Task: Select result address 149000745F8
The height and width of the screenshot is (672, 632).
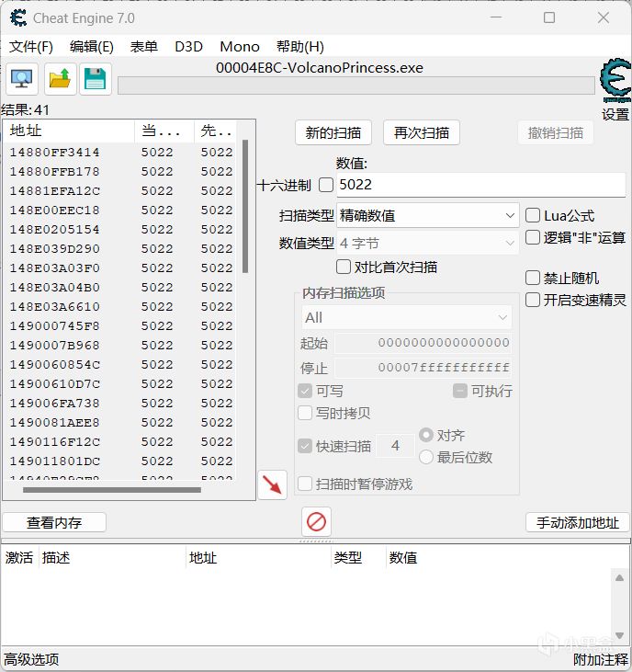Action: tap(55, 325)
